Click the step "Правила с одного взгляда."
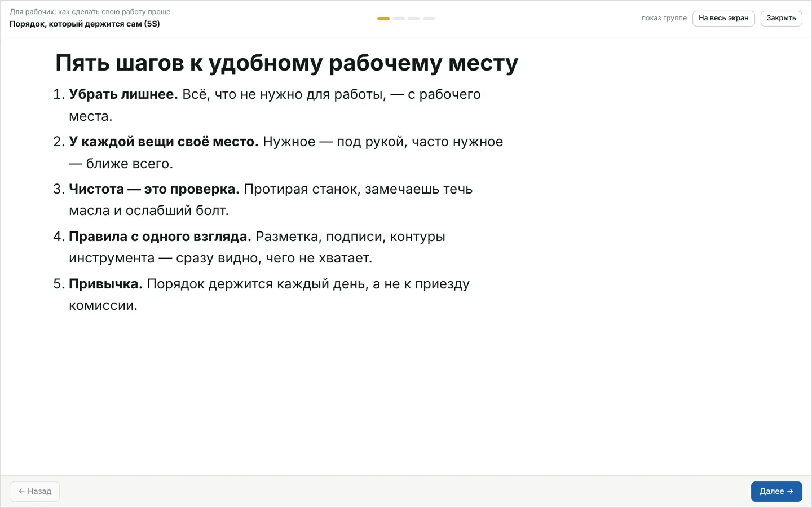The width and height of the screenshot is (812, 508). [x=160, y=237]
